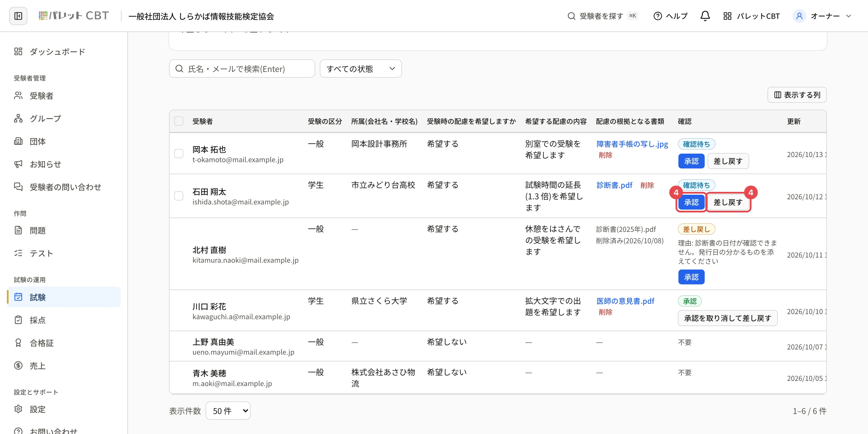Open the すべての状態 filter dropdown

361,69
